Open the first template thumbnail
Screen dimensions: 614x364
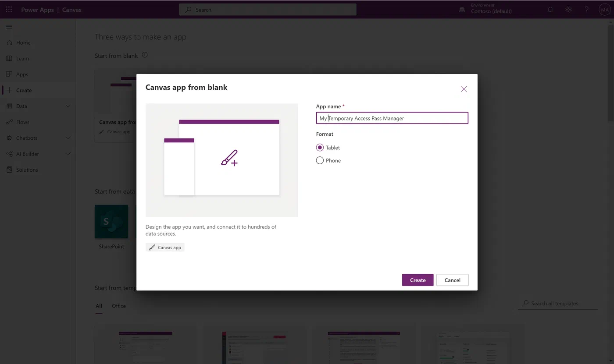[146, 344]
